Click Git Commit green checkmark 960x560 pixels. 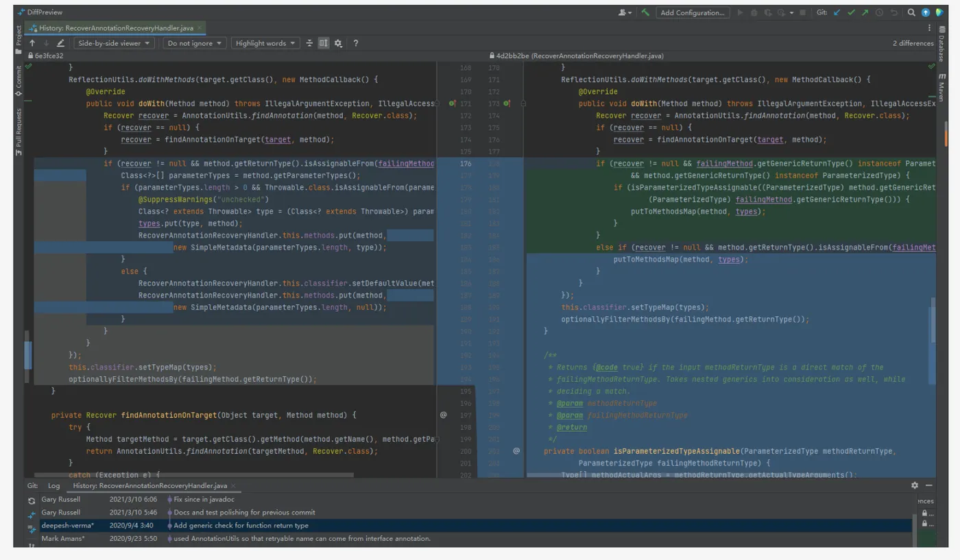851,12
